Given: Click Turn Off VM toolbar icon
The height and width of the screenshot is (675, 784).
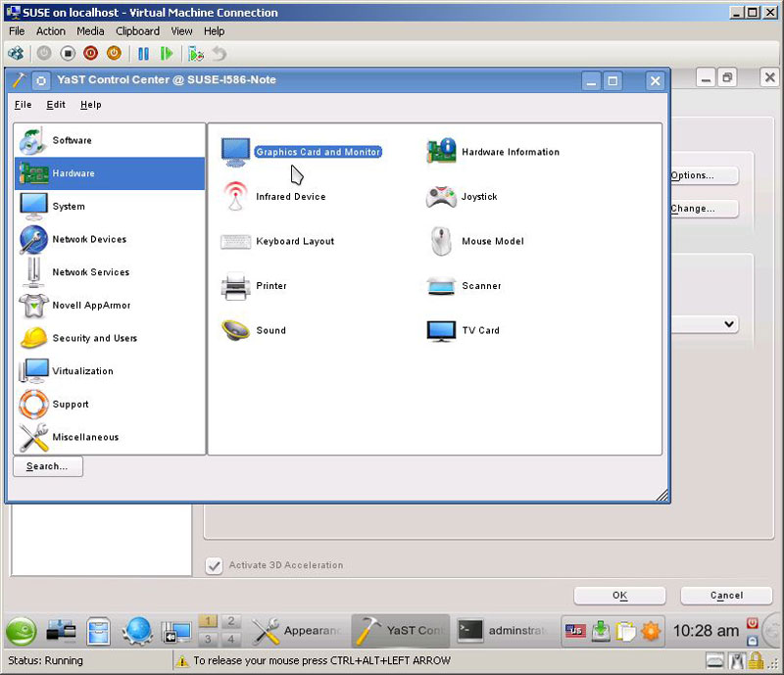Looking at the screenshot, I should (68, 53).
